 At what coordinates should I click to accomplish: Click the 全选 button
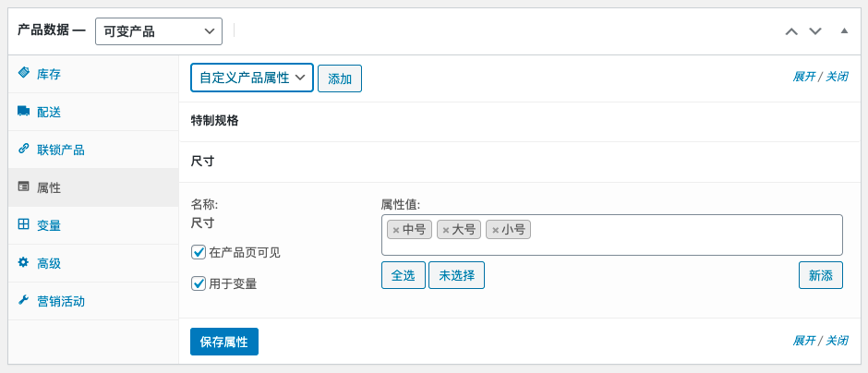tap(404, 275)
